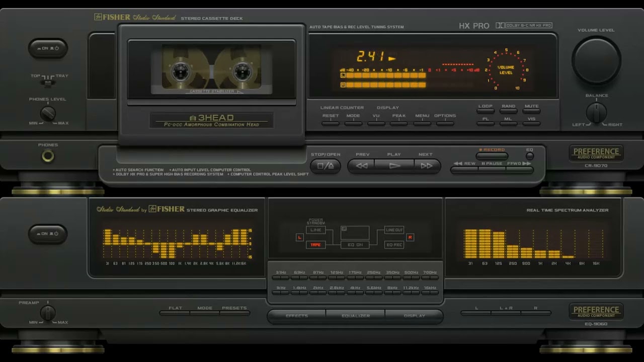Rewind using the REW button

pyautogui.click(x=464, y=169)
